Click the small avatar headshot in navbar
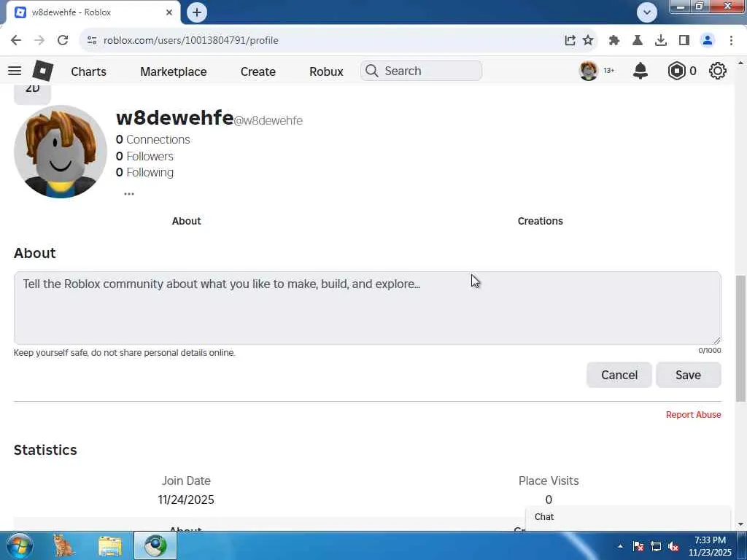This screenshot has width=747, height=560. pyautogui.click(x=589, y=71)
